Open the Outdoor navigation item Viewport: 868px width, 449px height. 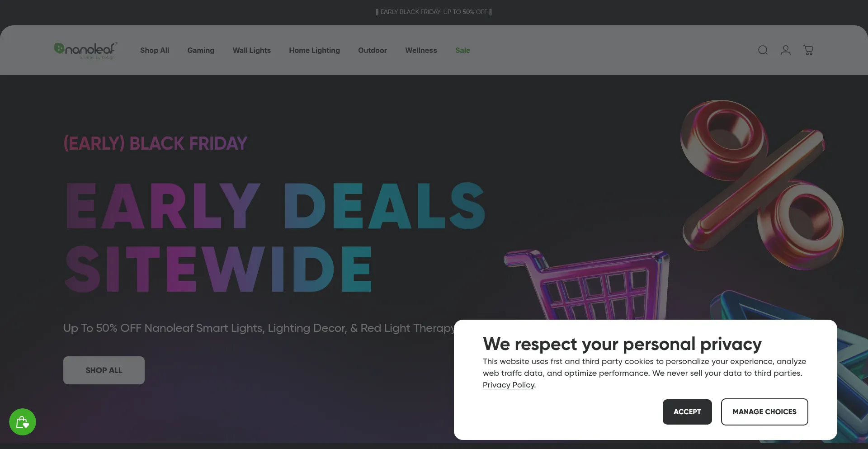click(372, 51)
